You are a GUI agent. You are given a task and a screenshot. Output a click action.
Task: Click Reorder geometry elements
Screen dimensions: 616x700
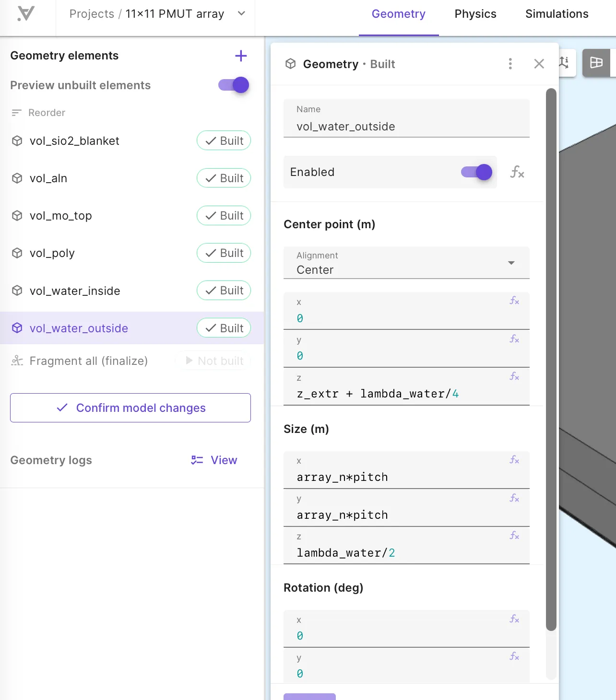[x=38, y=113]
